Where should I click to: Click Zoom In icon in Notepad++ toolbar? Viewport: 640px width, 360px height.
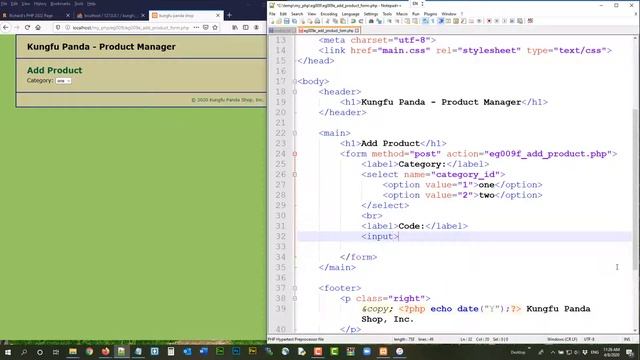click(389, 21)
